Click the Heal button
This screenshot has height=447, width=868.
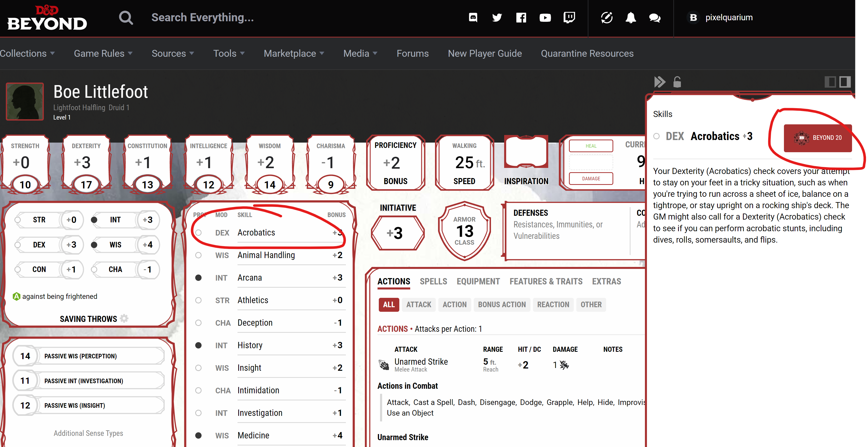(591, 146)
